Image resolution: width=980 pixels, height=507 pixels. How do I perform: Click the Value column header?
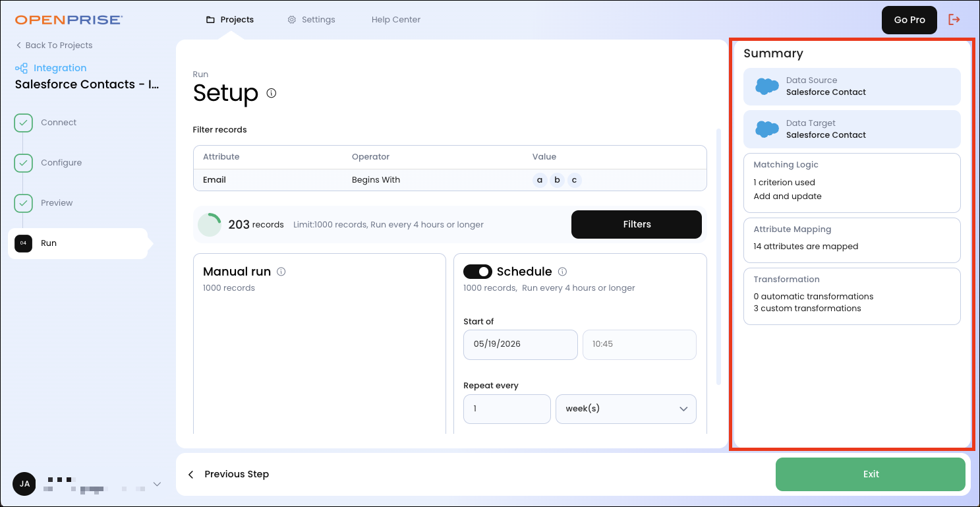[544, 157]
